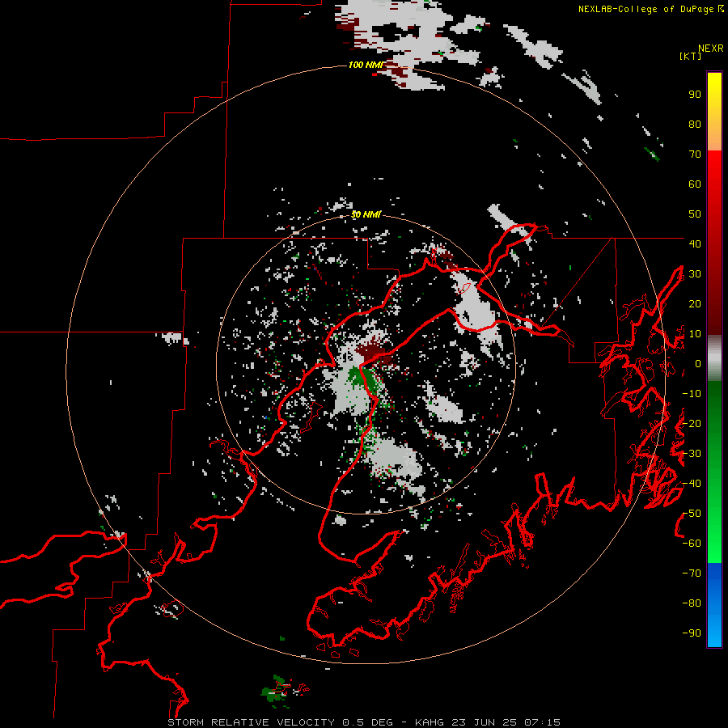Click the -60 value on the velocity scale
The height and width of the screenshot is (728, 728).
click(x=692, y=544)
